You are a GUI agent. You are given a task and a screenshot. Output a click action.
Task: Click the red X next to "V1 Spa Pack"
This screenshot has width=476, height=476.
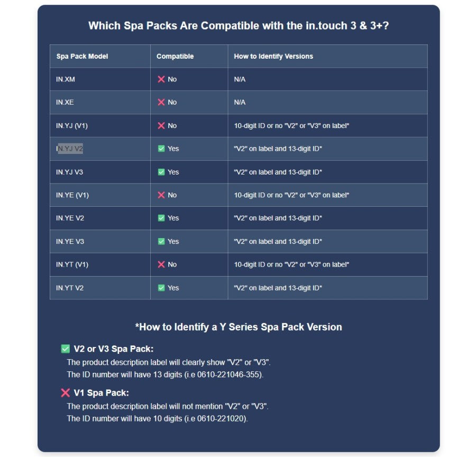pos(66,393)
